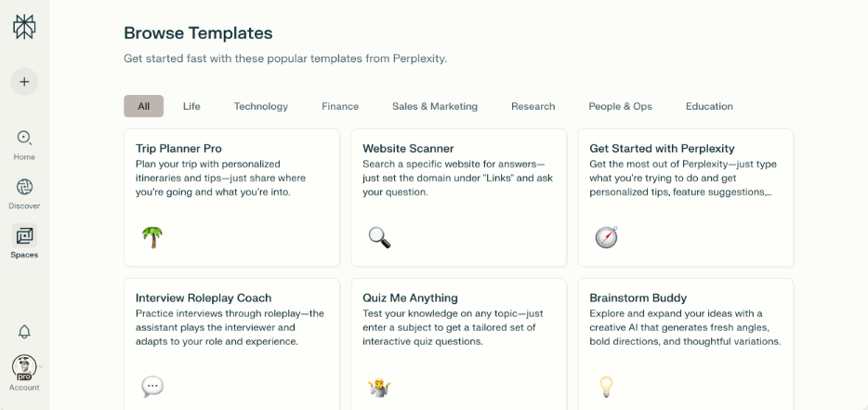Filter templates by Finance
Viewport: 868px width, 410px height.
click(x=340, y=106)
